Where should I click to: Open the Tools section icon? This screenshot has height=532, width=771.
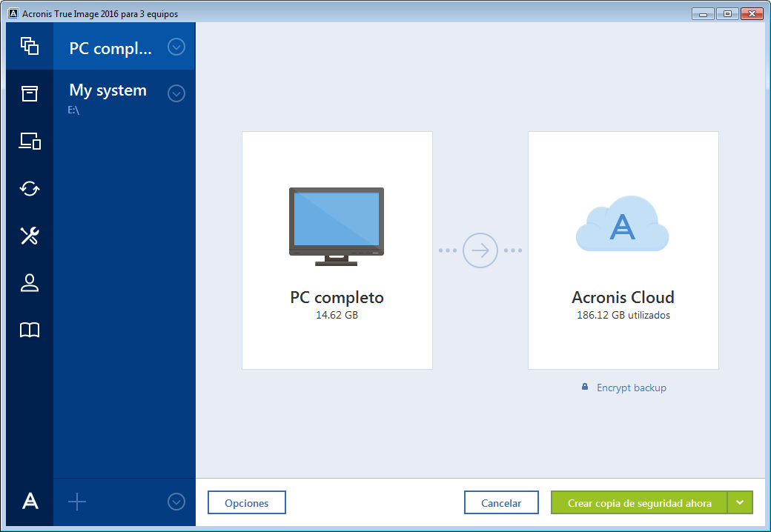[x=30, y=236]
